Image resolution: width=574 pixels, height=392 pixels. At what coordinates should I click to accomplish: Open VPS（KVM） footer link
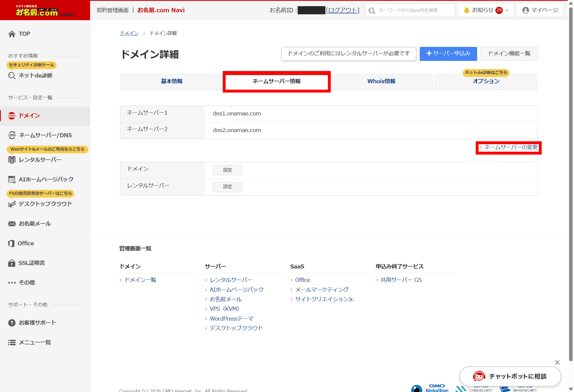coord(224,309)
